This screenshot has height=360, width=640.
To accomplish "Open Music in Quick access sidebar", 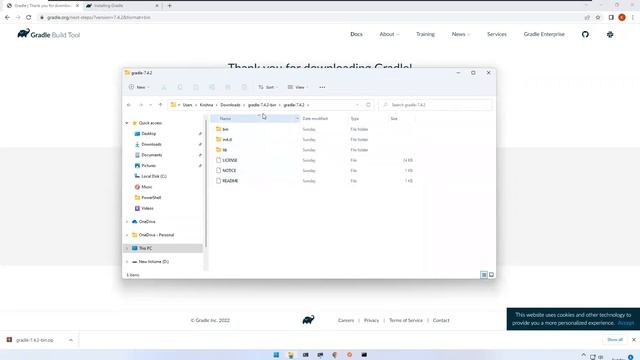I will pyautogui.click(x=147, y=187).
